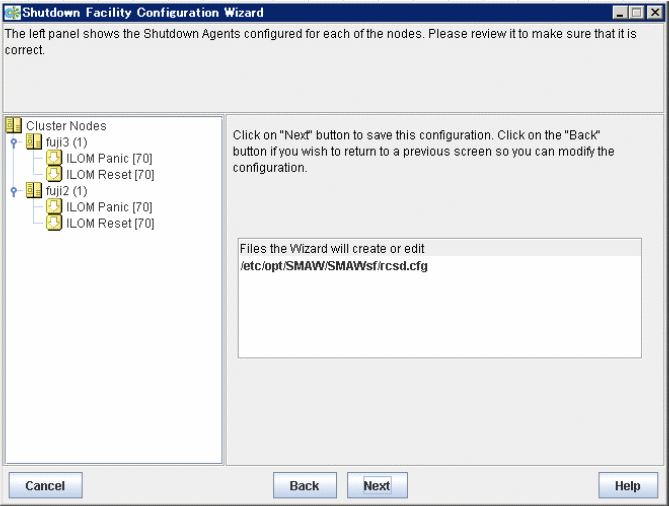
Task: Go Back to the previous screen
Action: click(305, 485)
